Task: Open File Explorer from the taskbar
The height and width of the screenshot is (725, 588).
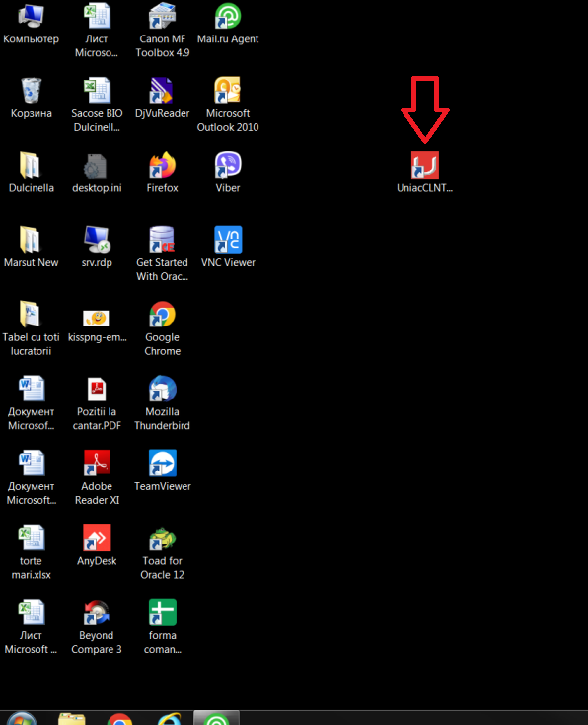Action: (x=72, y=718)
